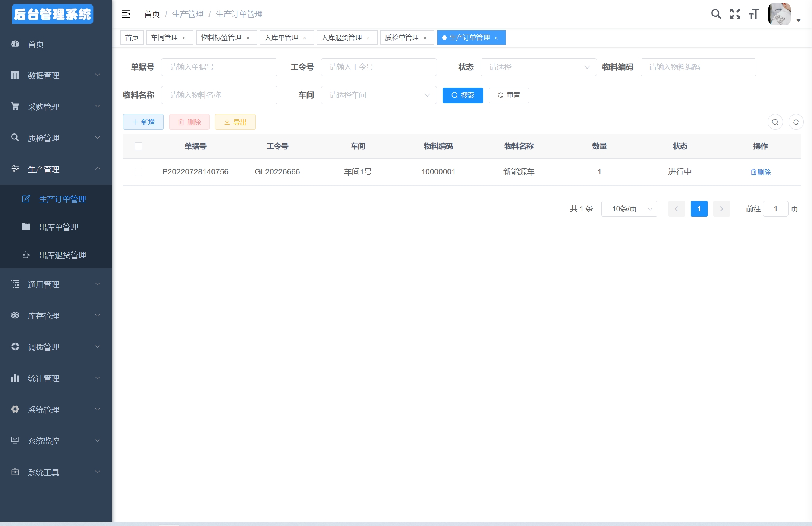812x526 pixels.
Task: Tick checkbox for order P20220728140756
Action: click(138, 172)
